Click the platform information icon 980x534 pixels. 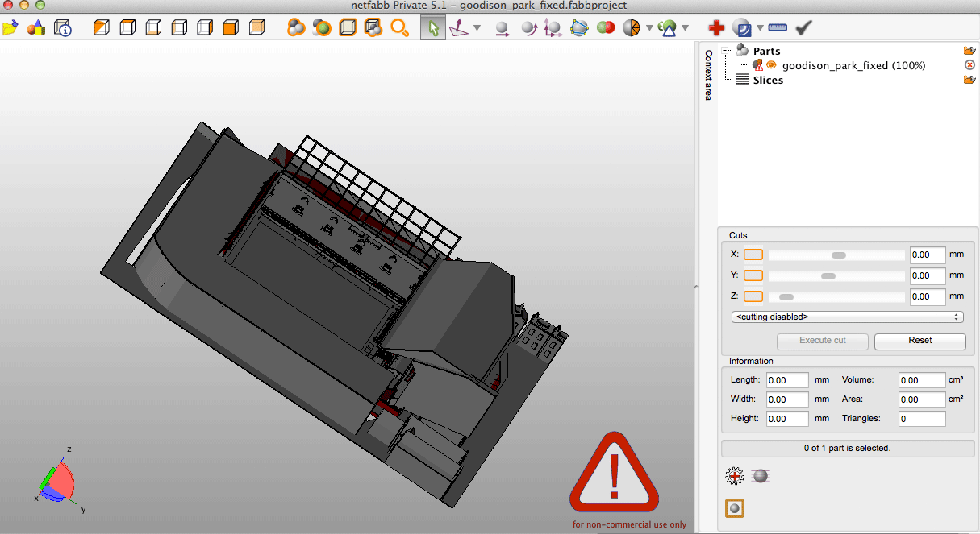62,28
